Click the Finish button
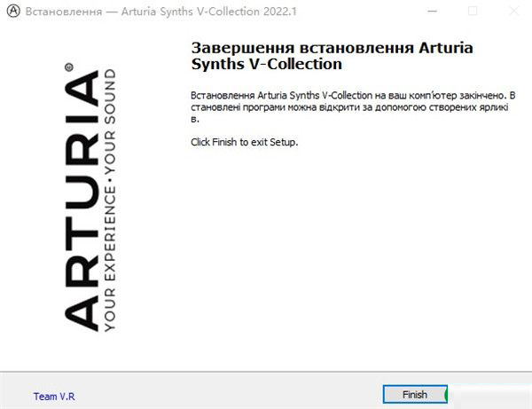This screenshot has height=409, width=532. [415, 395]
